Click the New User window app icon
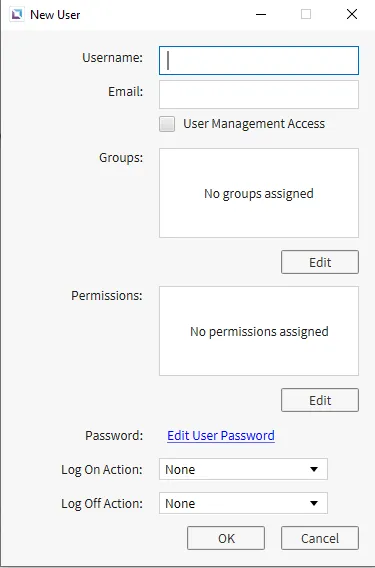This screenshot has height=568, width=375. (x=17, y=15)
